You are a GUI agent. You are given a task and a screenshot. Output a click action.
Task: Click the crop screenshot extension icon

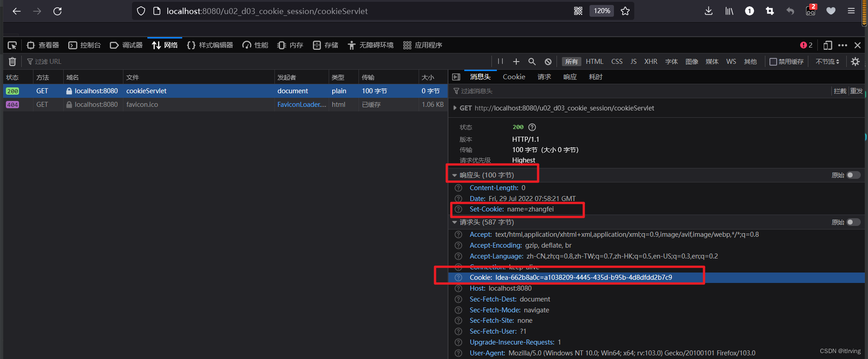(x=770, y=11)
